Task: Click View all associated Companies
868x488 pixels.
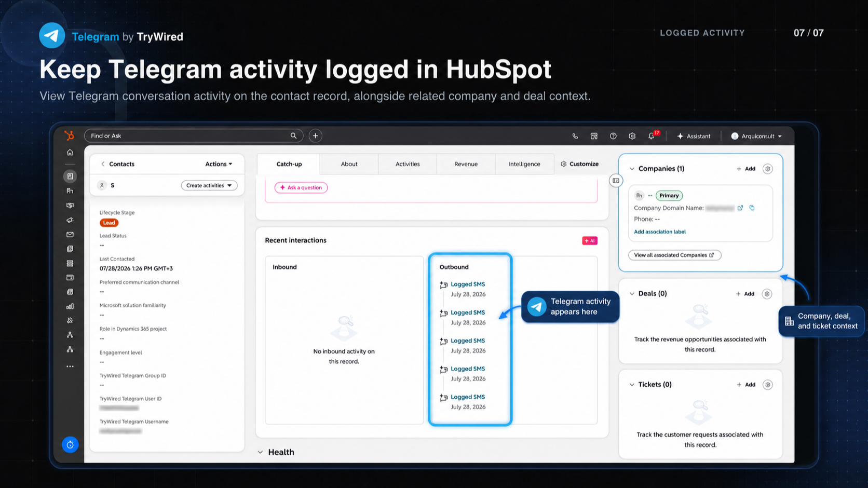Action: pyautogui.click(x=674, y=255)
